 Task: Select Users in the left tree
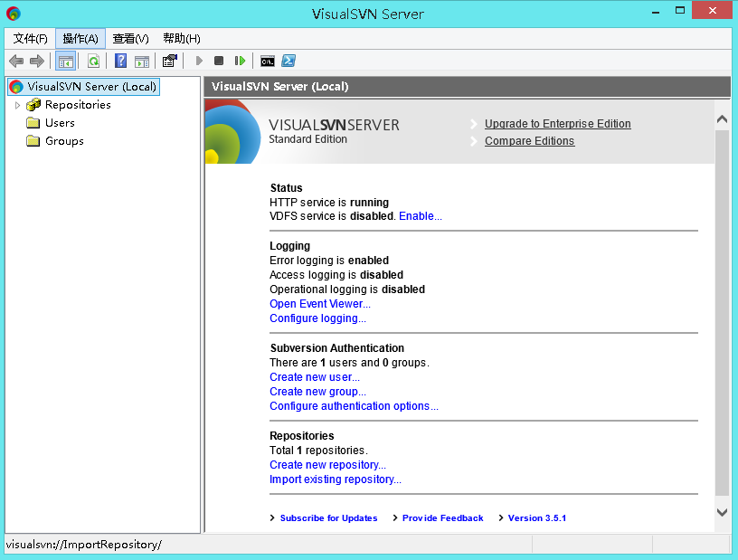60,123
